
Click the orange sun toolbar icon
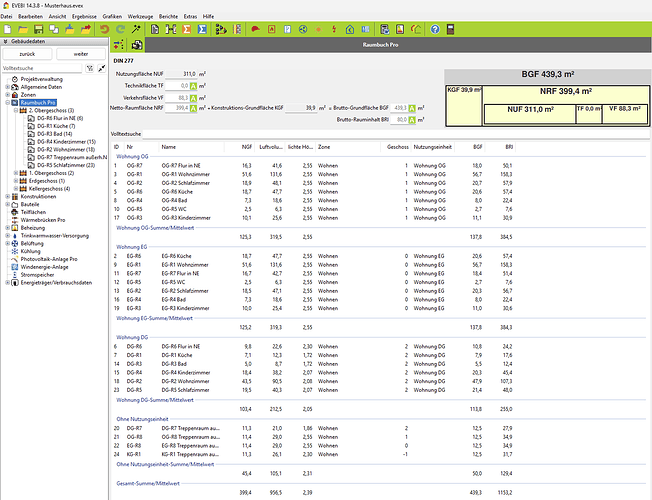319,29
